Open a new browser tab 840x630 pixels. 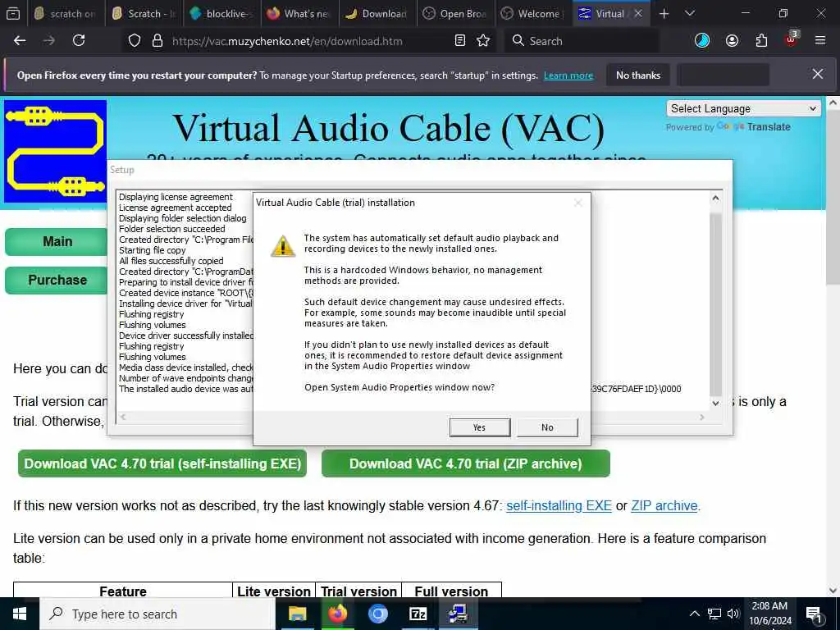point(664,14)
